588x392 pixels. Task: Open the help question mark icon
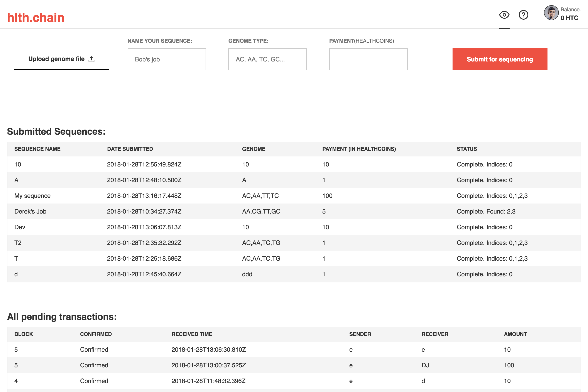[523, 15]
